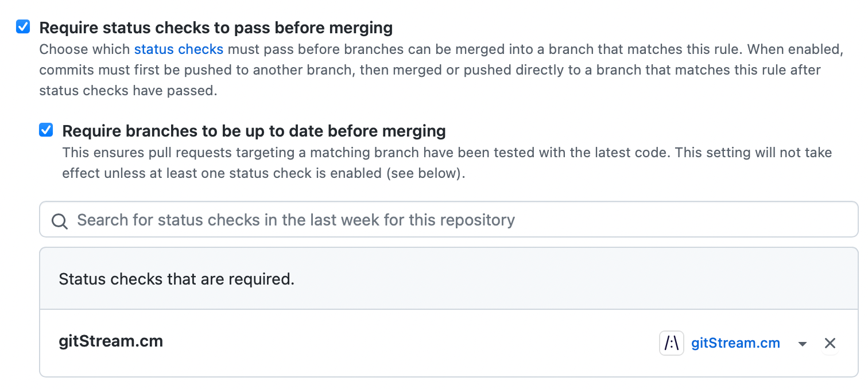Click the magnifier icon in the search box

click(60, 221)
